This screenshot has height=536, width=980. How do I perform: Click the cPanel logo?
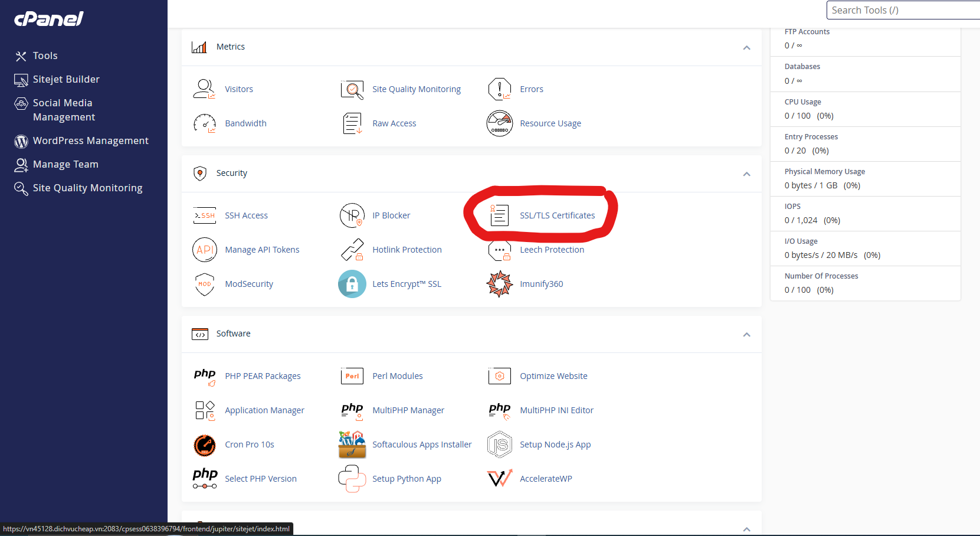[x=49, y=19]
